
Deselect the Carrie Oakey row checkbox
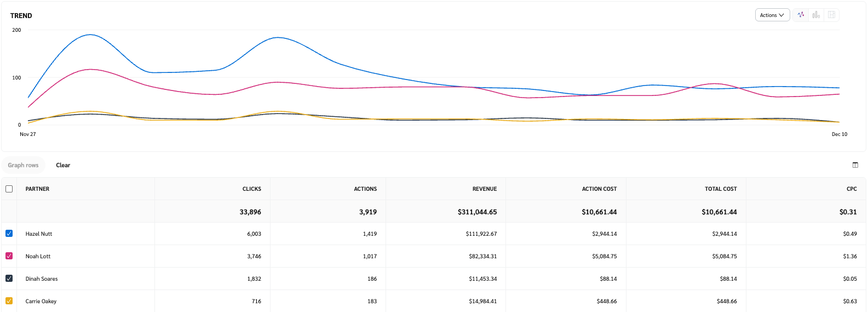[9, 301]
